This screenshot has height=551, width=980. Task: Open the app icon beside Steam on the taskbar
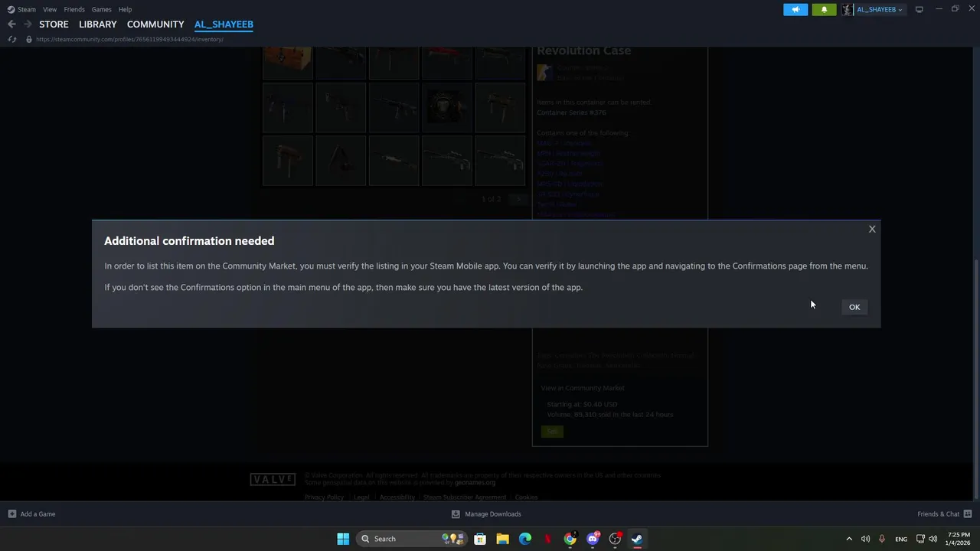(615, 539)
